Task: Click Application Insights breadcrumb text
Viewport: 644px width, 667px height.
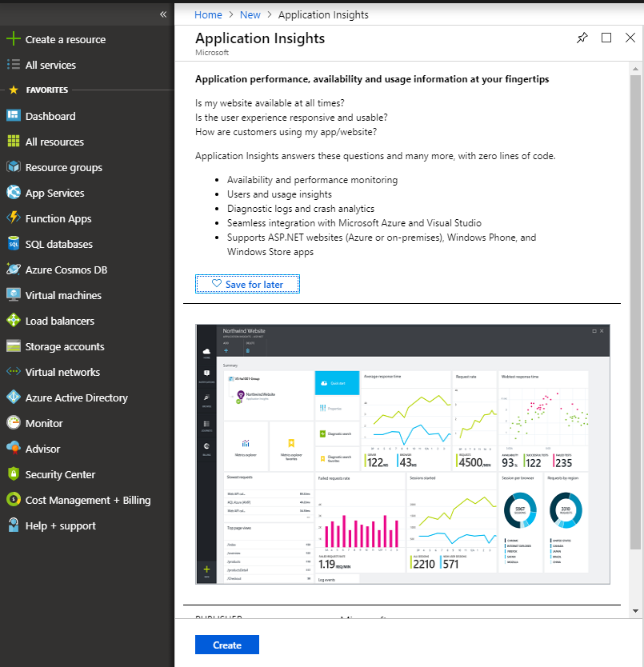Action: click(x=323, y=15)
